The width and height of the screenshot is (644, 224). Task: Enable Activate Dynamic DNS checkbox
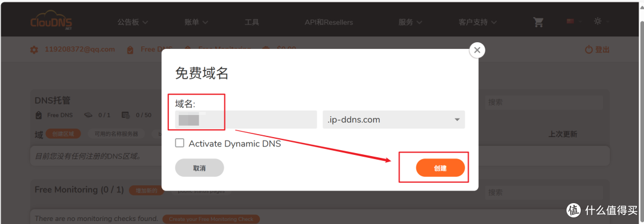(x=179, y=143)
